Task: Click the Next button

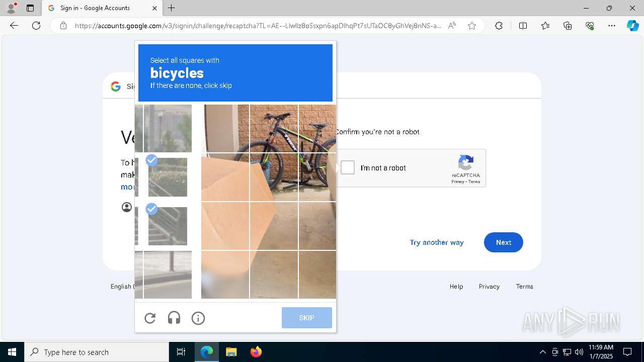Action: click(504, 242)
